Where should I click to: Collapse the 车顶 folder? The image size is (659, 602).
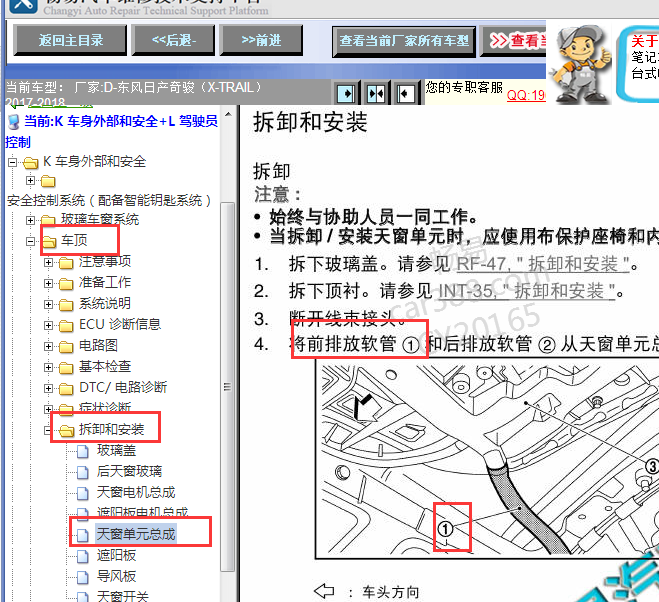pyautogui.click(x=30, y=241)
